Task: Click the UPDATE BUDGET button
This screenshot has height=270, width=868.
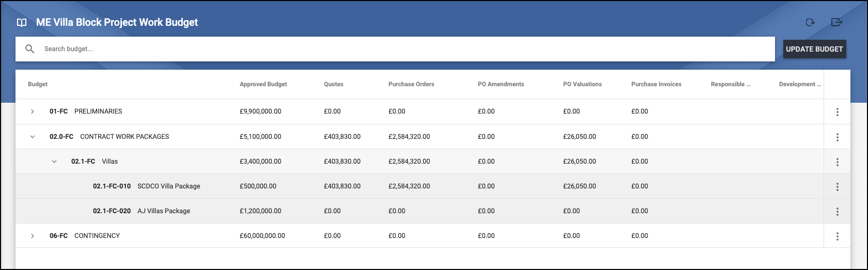Action: pos(814,49)
